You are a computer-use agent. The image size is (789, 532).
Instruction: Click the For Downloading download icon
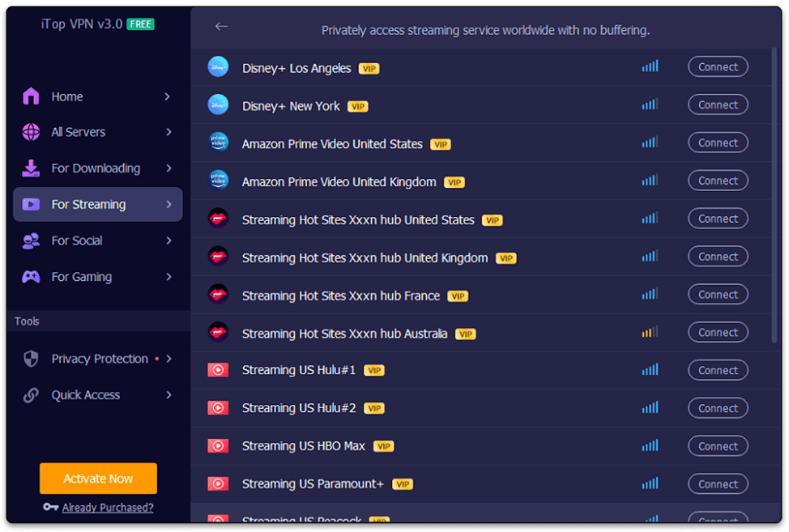tap(31, 168)
